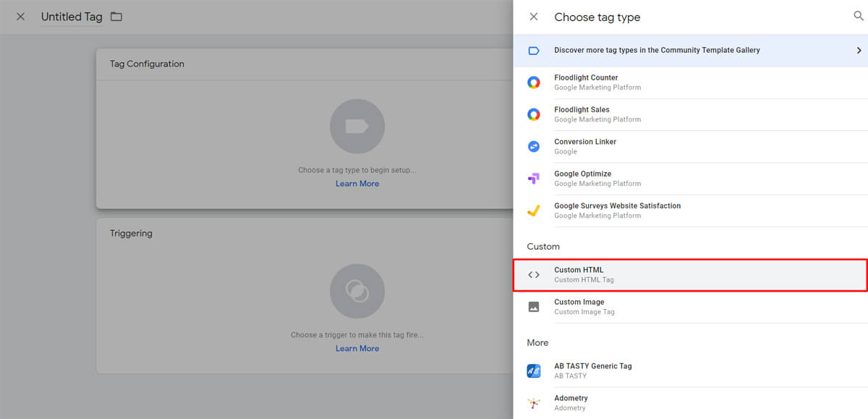Select Floodlight Counter tag type
The width and height of the screenshot is (868, 419).
(x=691, y=82)
